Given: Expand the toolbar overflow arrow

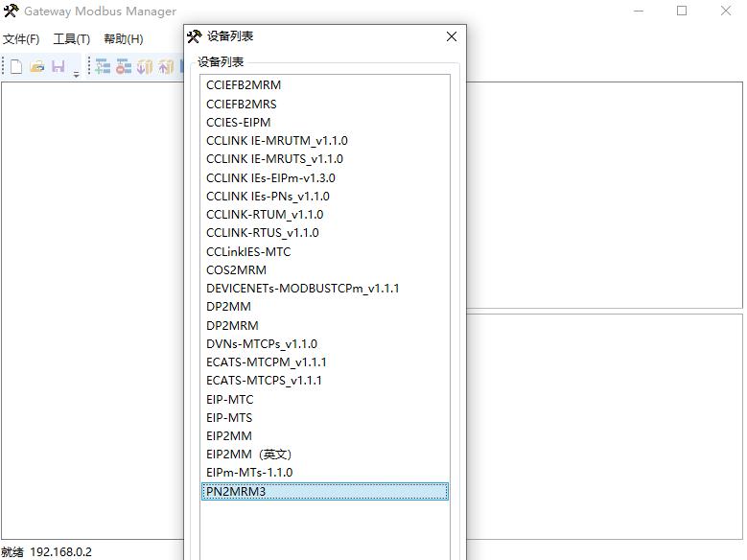Looking at the screenshot, I should click(x=76, y=75).
